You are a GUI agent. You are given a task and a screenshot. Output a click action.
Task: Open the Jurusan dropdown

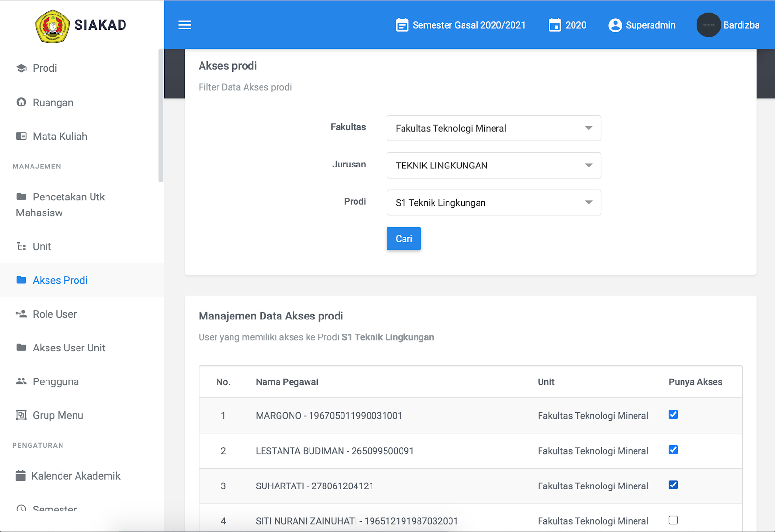pos(494,166)
